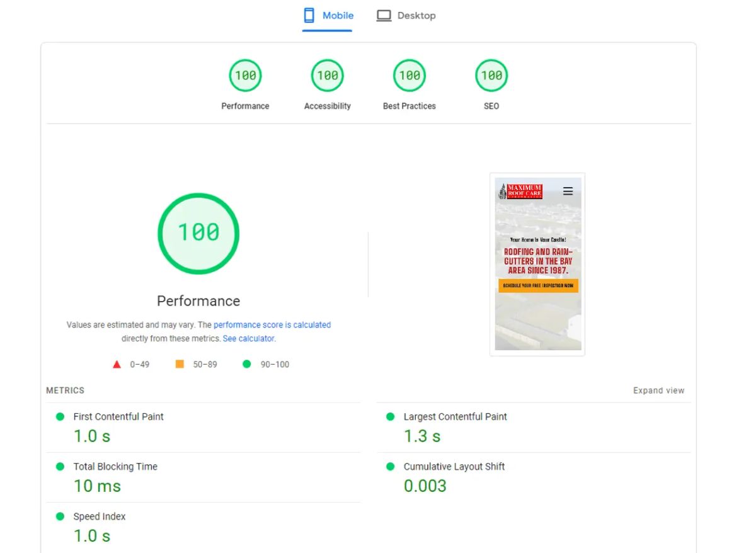The image size is (756, 553).
Task: Click the Cumulative Layout Shift metric
Action: coord(454,467)
